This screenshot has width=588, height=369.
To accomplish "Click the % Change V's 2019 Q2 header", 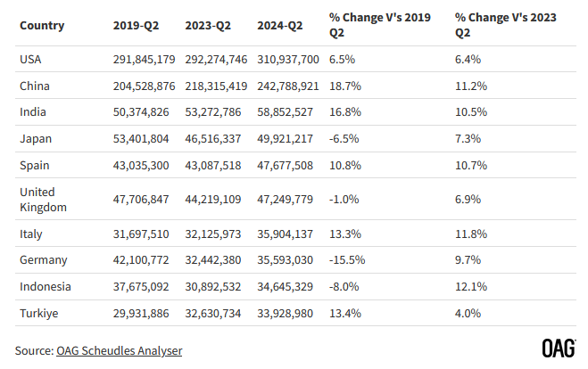I will coord(379,25).
